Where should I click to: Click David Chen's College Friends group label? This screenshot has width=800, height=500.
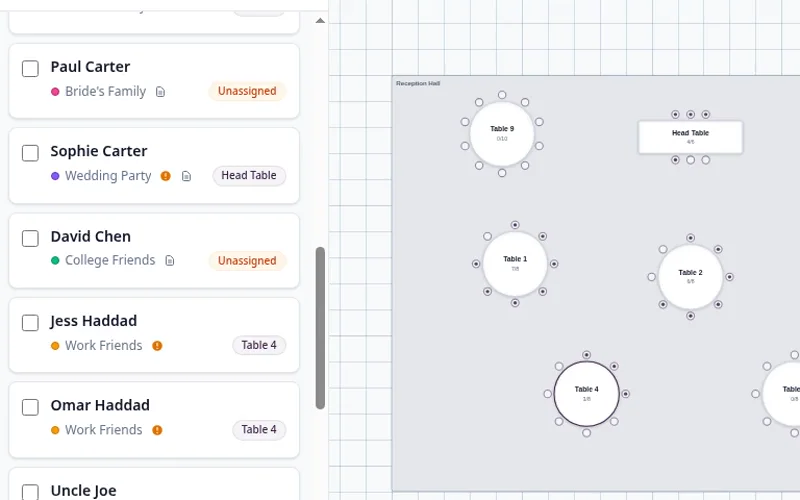click(110, 260)
